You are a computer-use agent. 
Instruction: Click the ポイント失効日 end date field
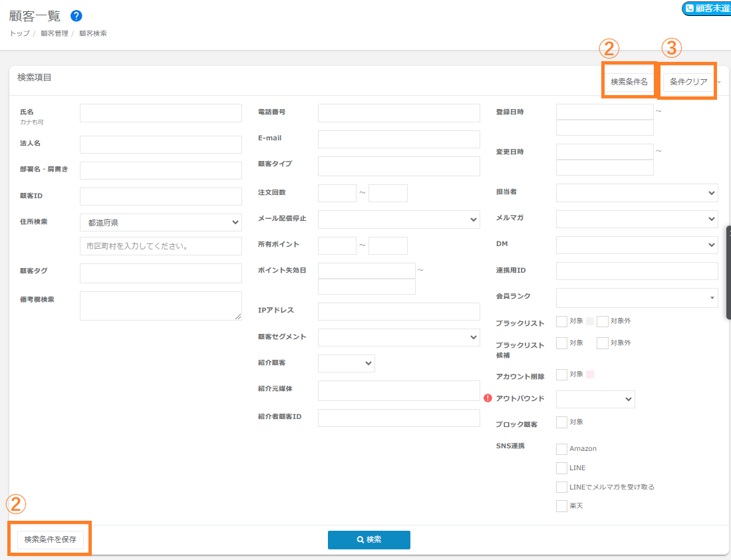click(x=366, y=287)
